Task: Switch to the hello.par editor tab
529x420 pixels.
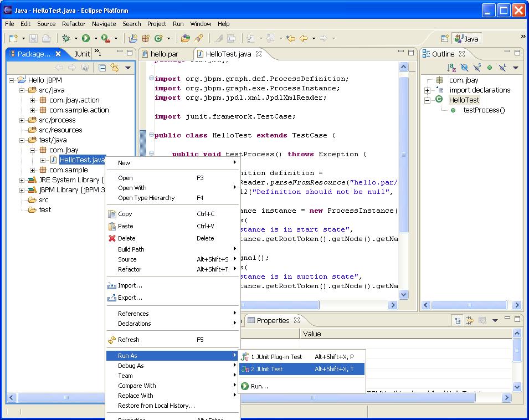Action: pyautogui.click(x=165, y=54)
